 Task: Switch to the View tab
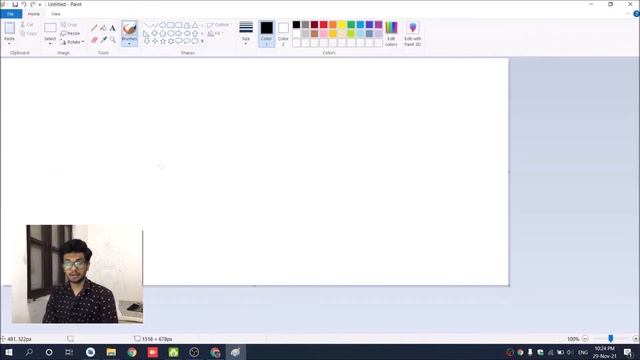click(56, 14)
